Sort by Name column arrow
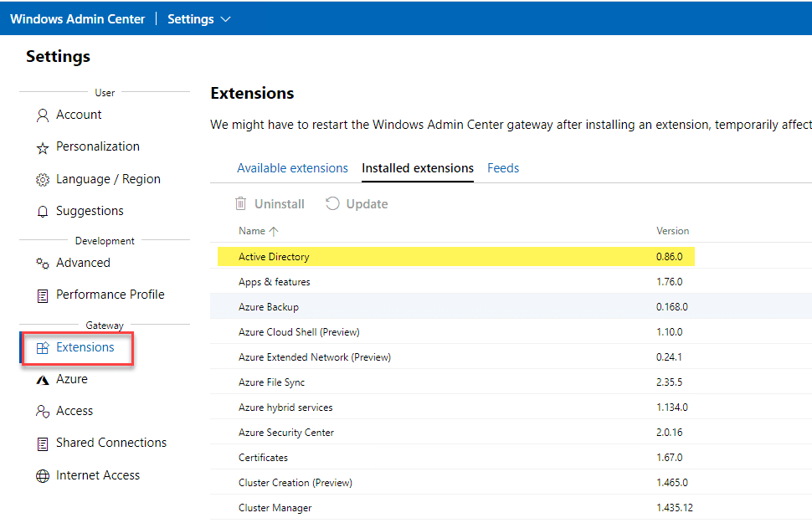Viewport: 812px width, 523px height. point(274,231)
